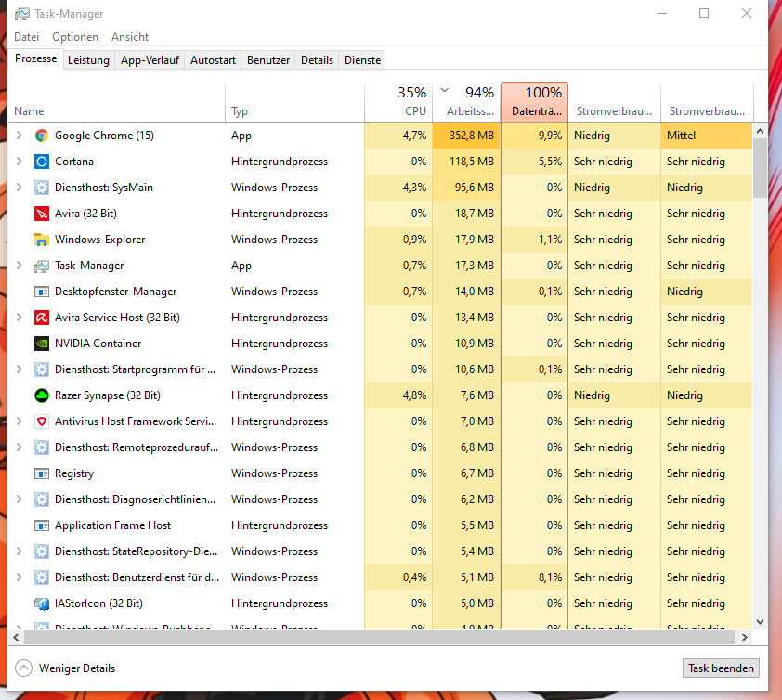
Task: Click the 352,8 MB memory cell
Action: point(467,136)
